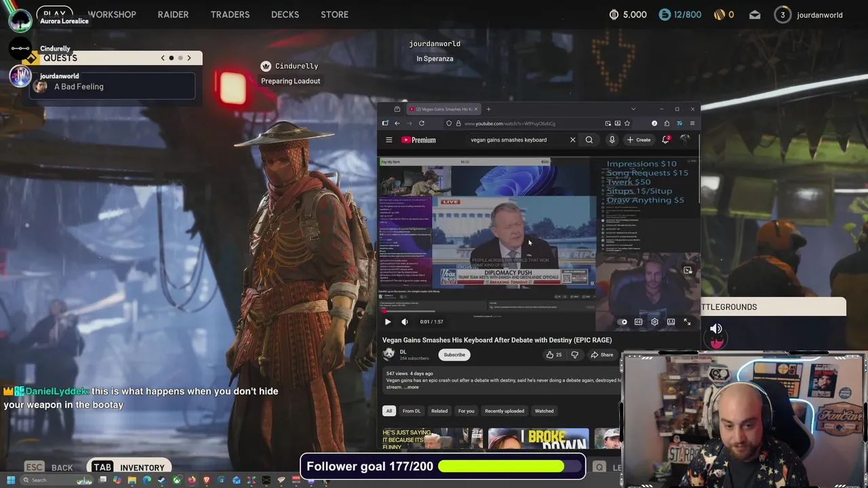Click the overlay speaker volume icon
This screenshot has height=488, width=868.
coord(716,329)
